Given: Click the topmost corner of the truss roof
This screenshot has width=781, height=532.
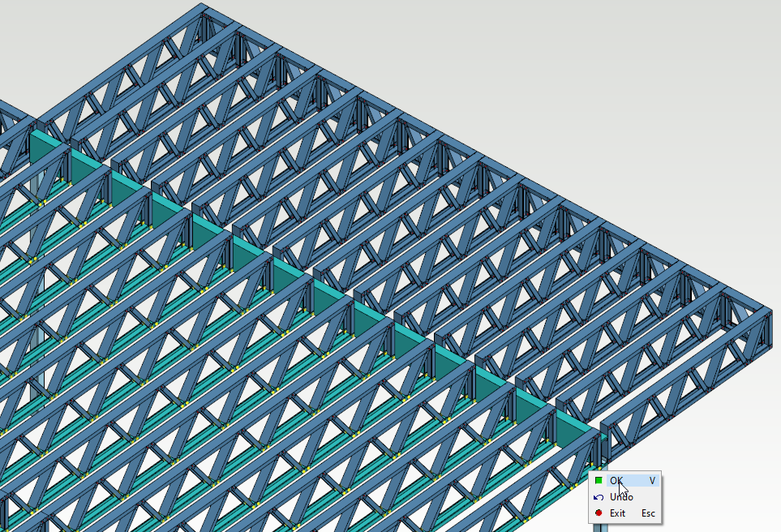Looking at the screenshot, I should [x=203, y=6].
